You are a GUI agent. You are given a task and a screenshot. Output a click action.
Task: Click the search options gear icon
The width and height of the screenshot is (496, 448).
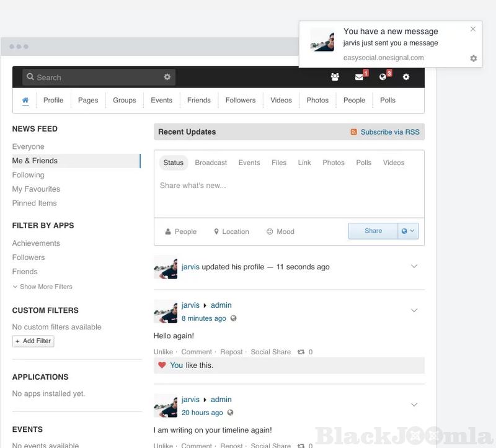(x=167, y=77)
